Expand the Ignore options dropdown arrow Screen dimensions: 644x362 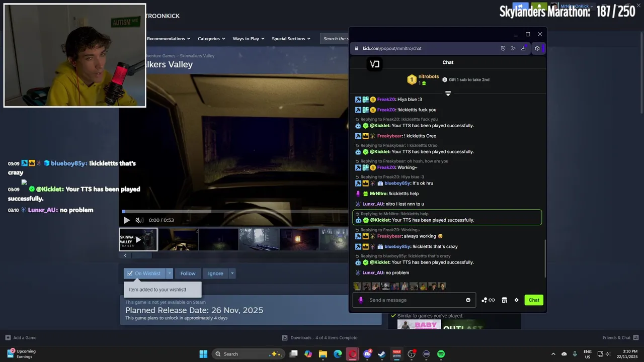point(232,274)
